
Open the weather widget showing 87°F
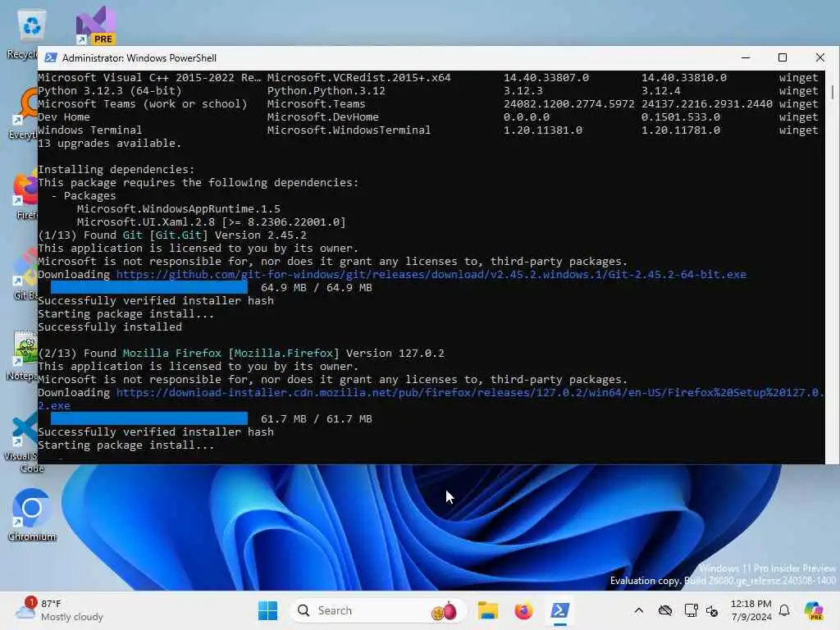coord(59,610)
